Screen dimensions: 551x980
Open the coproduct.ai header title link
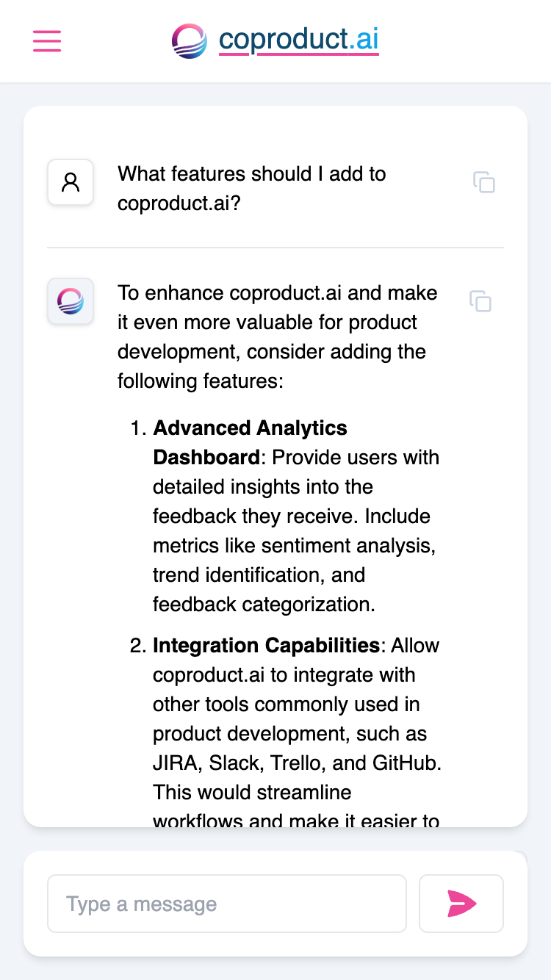tap(298, 40)
